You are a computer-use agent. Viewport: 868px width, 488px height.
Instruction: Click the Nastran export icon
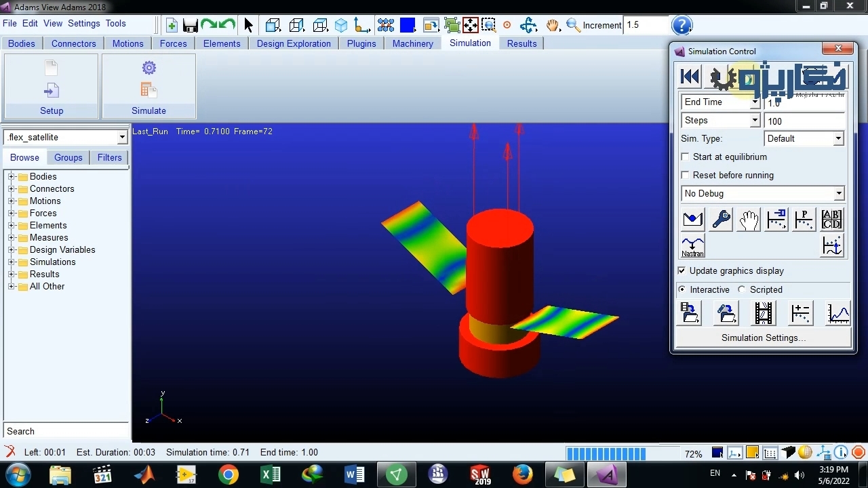coord(692,247)
